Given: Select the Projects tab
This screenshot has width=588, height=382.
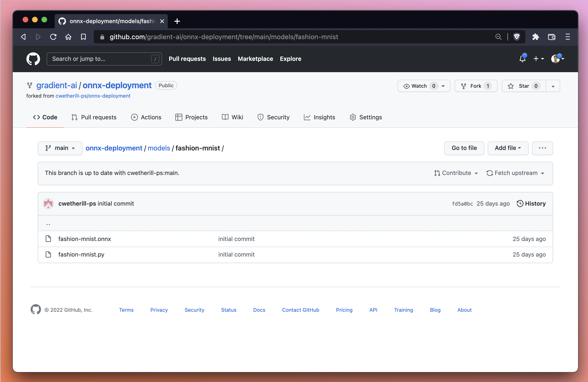Looking at the screenshot, I should pos(191,117).
